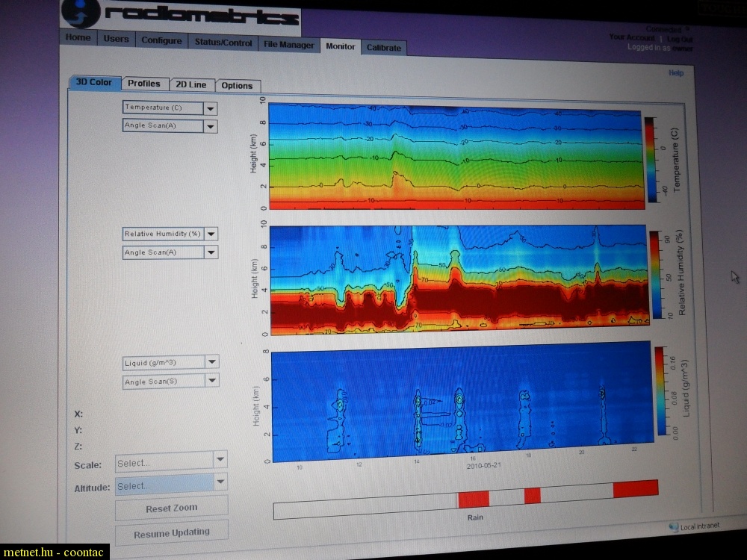The image size is (747, 560).
Task: Open the 2D Line tab
Action: 191,85
